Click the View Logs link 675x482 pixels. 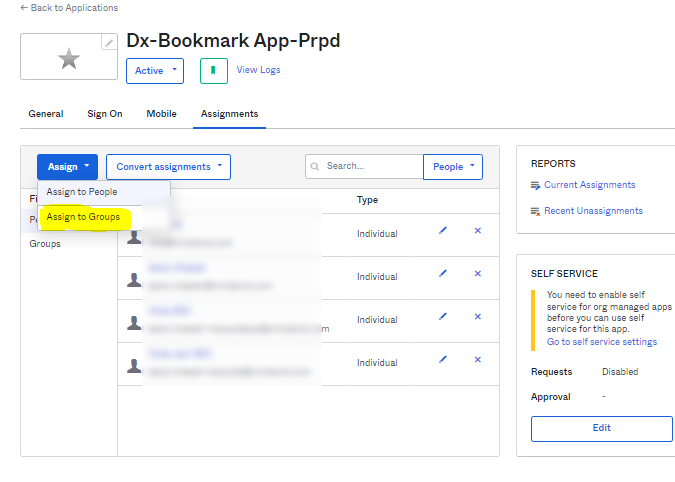[258, 70]
